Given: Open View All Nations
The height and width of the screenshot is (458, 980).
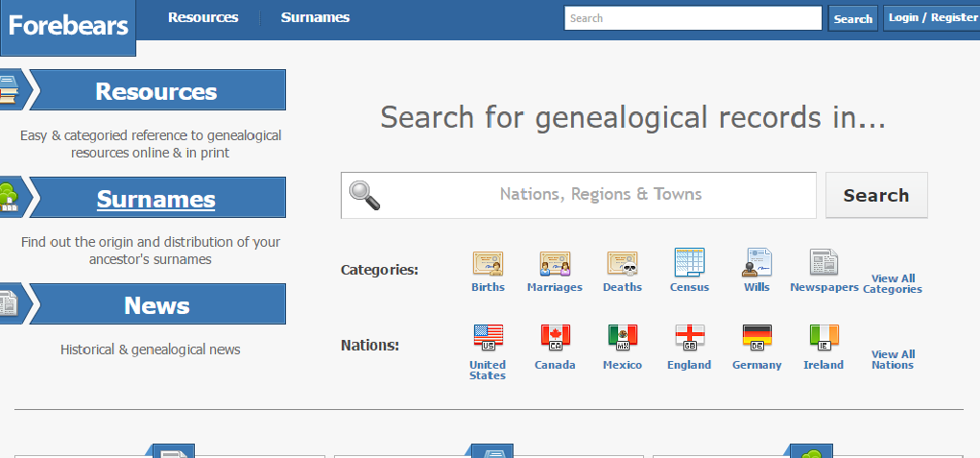Looking at the screenshot, I should 893,359.
